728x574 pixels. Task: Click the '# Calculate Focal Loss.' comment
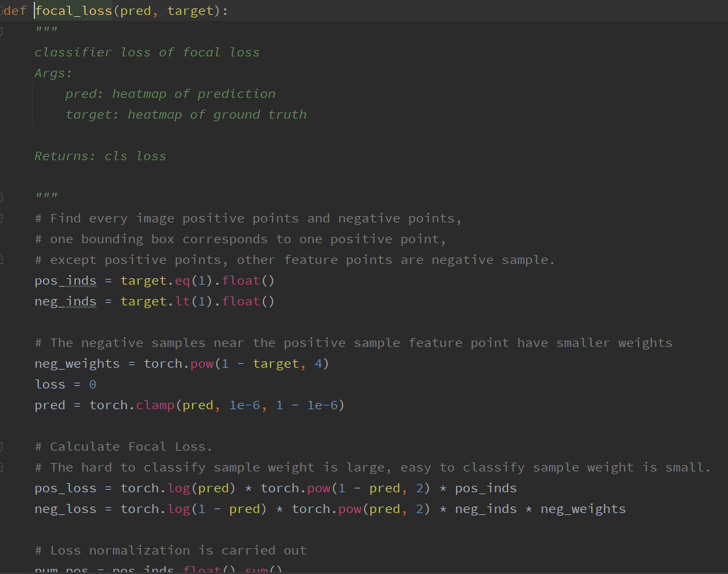(123, 447)
